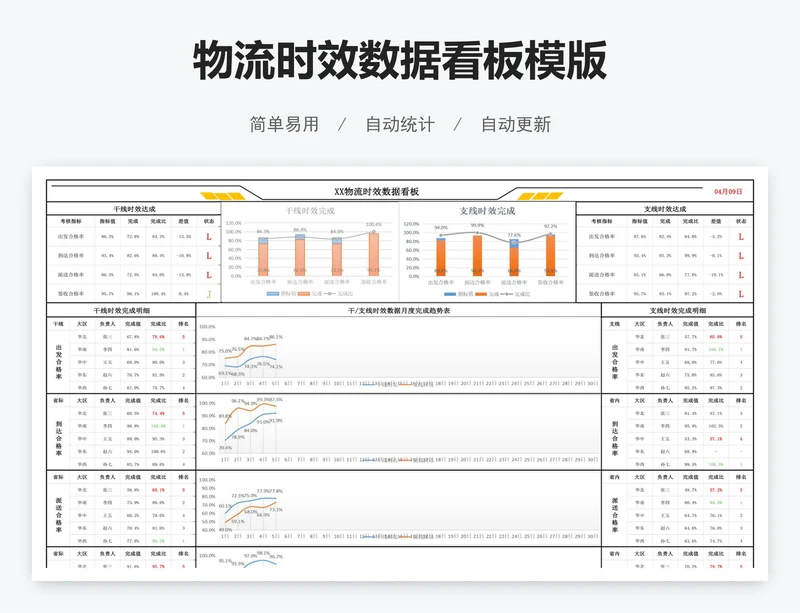800x613 pixels.
Task: Click the 干/支线时效数据月度完成趋势表 heading
Action: tap(399, 310)
